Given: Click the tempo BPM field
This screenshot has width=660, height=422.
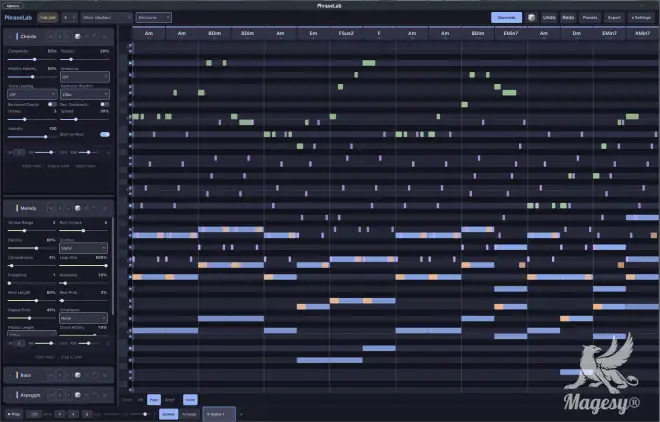Looking at the screenshot, I should [x=35, y=414].
